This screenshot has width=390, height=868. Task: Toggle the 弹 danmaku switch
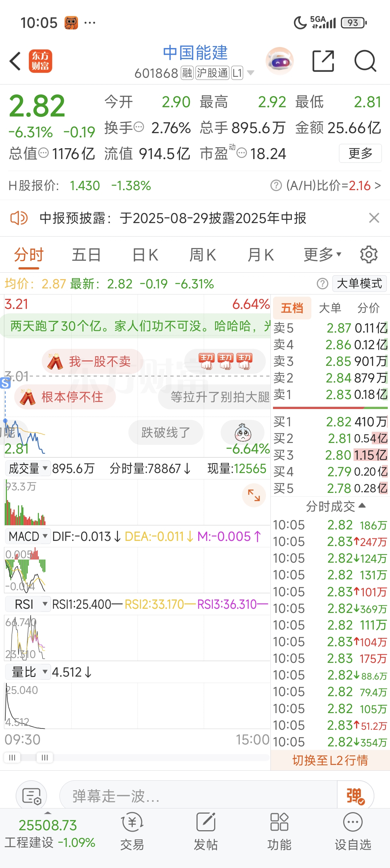pos(355,796)
